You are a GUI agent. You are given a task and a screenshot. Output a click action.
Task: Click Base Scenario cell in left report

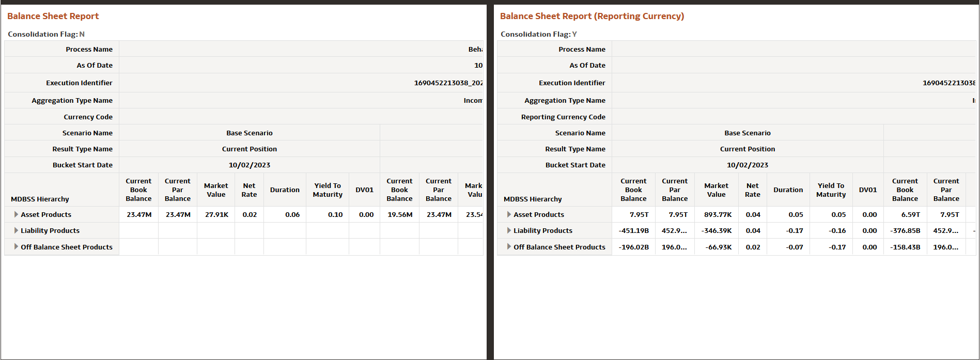click(x=250, y=133)
